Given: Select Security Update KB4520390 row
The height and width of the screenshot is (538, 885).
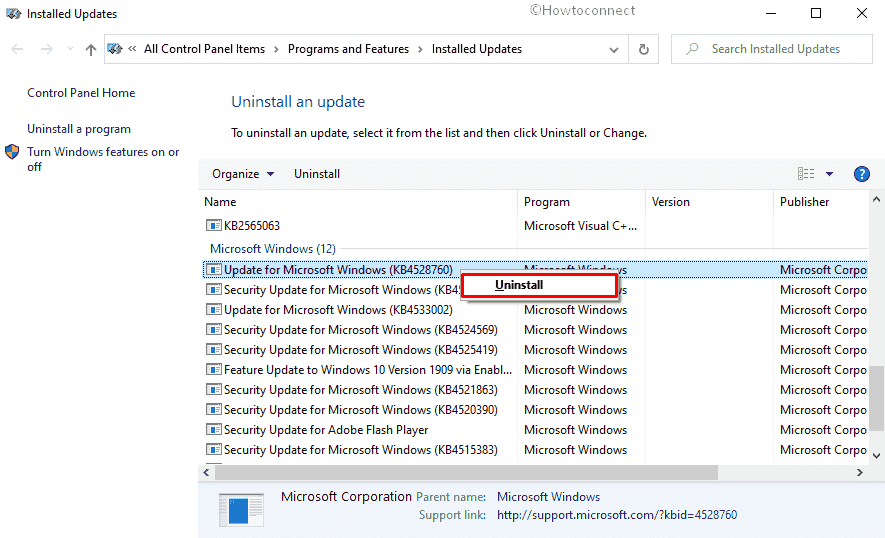Looking at the screenshot, I should 534,410.
